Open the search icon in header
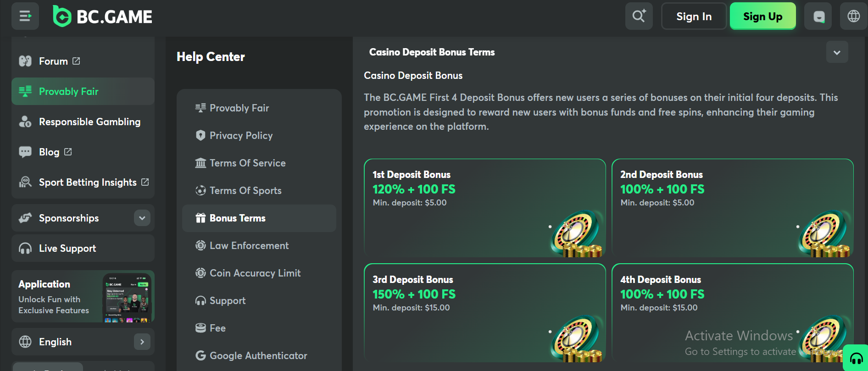Viewport: 868px width, 371px height. (639, 16)
